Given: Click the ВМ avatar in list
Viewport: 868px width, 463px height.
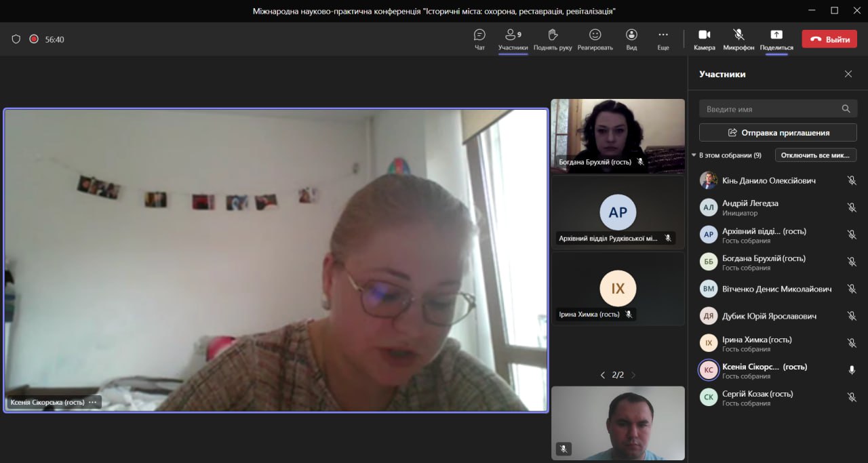Looking at the screenshot, I should tap(709, 289).
